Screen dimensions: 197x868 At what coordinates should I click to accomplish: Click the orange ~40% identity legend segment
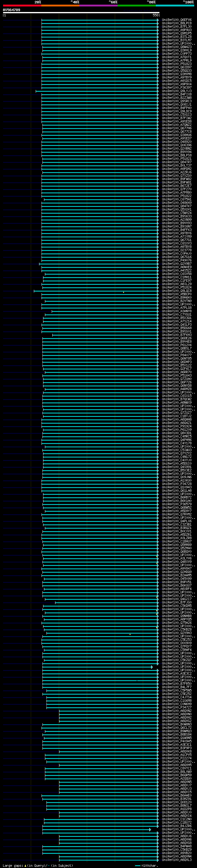[60, 6]
